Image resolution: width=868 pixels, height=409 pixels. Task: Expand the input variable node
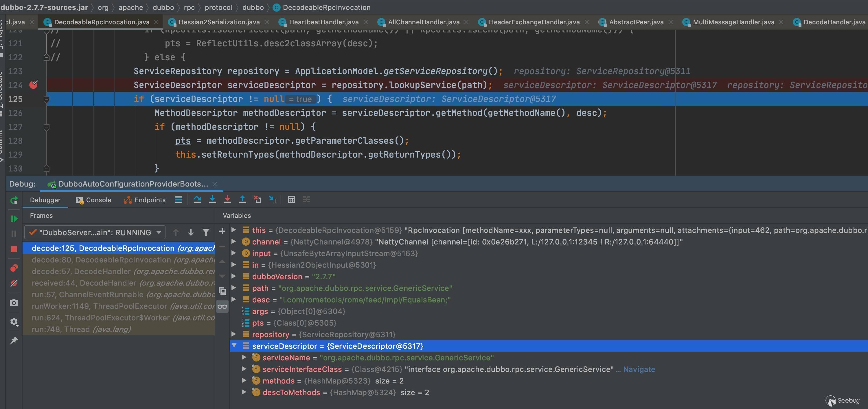233,253
